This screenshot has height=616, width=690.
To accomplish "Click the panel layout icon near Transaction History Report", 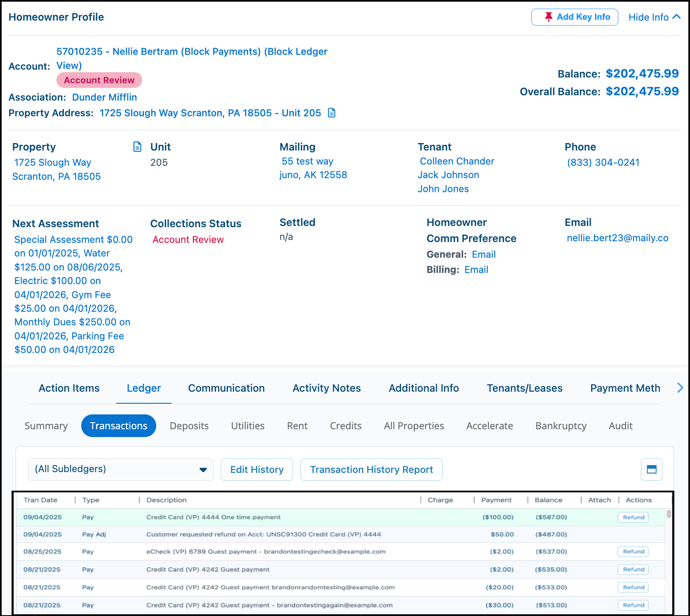I will click(x=652, y=469).
